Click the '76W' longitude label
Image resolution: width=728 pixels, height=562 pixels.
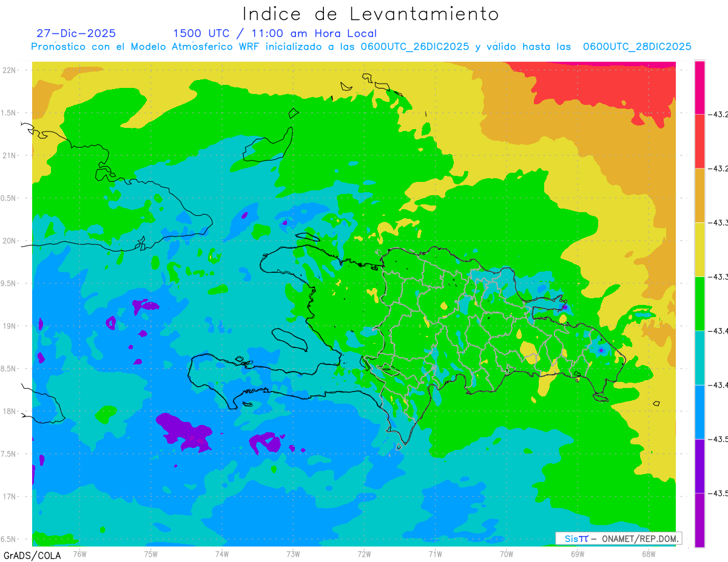(x=79, y=554)
